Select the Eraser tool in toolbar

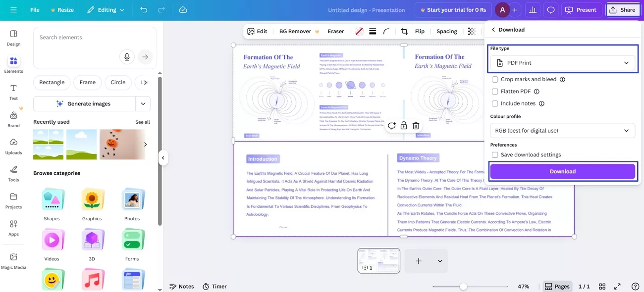336,31
